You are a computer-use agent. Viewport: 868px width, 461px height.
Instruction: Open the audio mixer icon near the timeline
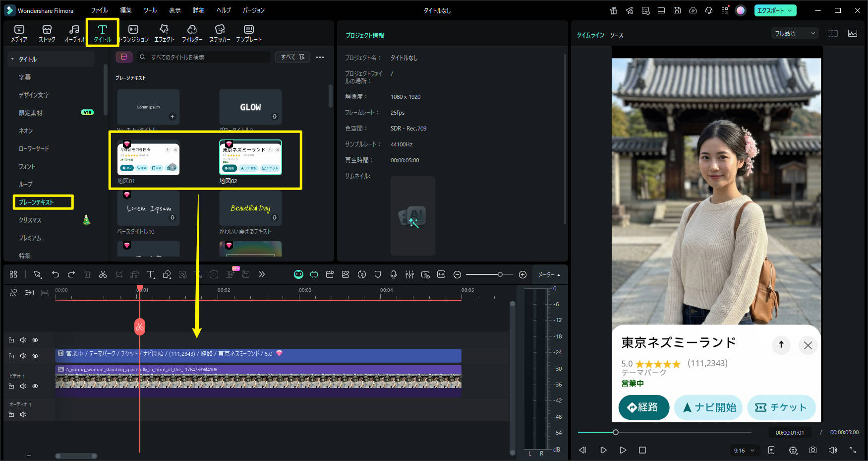coord(409,274)
